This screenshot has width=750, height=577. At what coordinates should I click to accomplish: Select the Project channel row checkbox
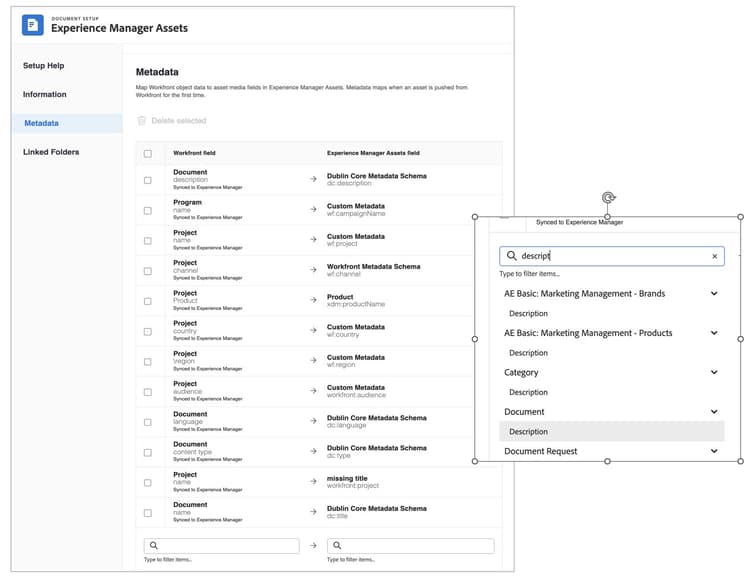coord(148,271)
